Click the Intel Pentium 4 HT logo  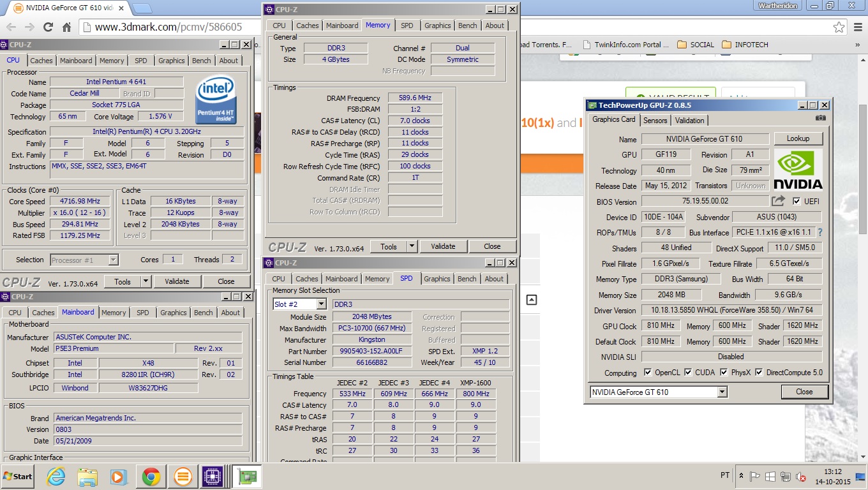click(217, 100)
